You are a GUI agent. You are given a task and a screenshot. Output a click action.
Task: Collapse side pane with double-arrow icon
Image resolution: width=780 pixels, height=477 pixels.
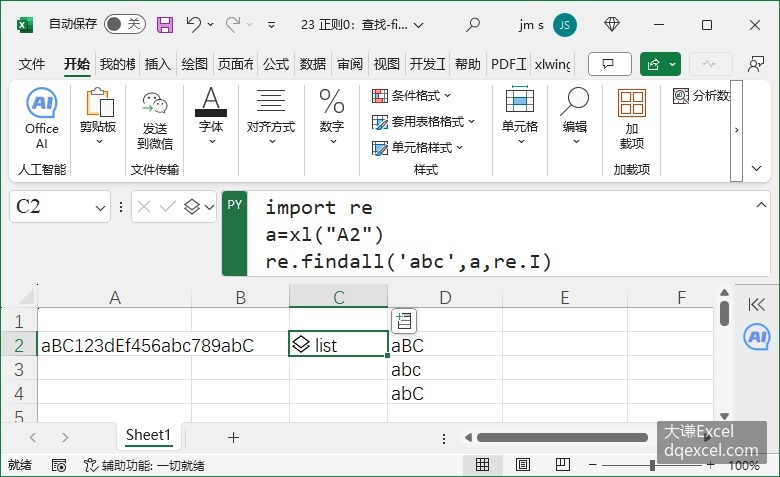pos(756,304)
